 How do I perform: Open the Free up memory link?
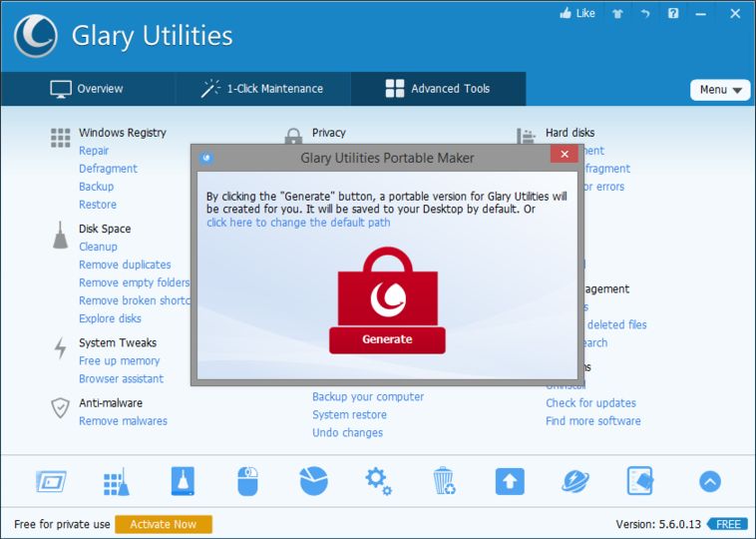(x=119, y=360)
